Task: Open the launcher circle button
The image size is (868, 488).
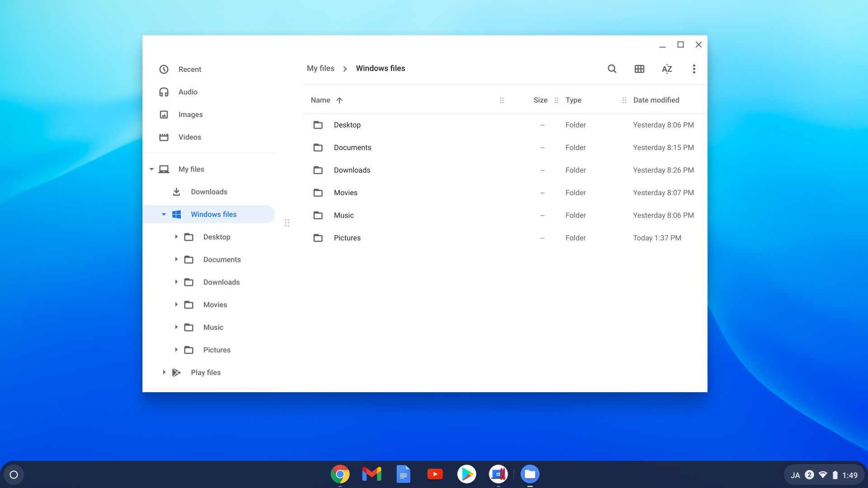Action: coord(14,474)
